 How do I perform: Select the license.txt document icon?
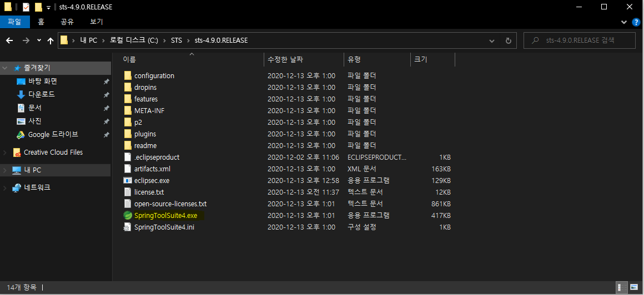click(127, 192)
